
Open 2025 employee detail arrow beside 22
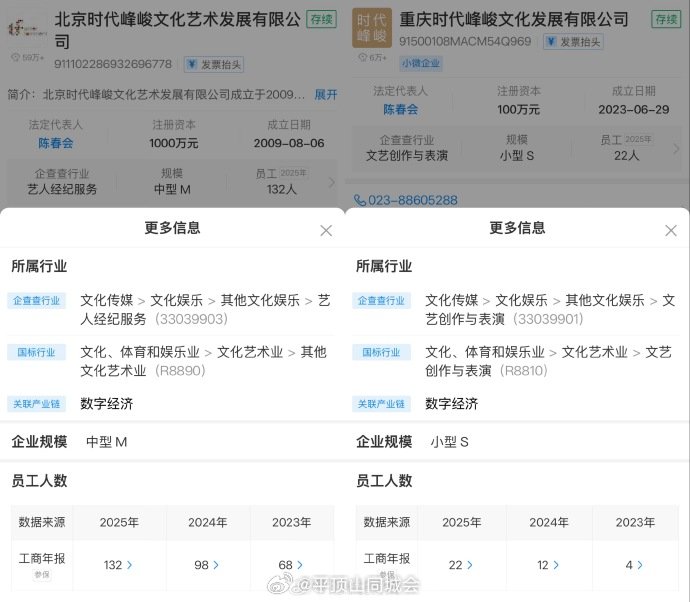pyautogui.click(x=470, y=565)
